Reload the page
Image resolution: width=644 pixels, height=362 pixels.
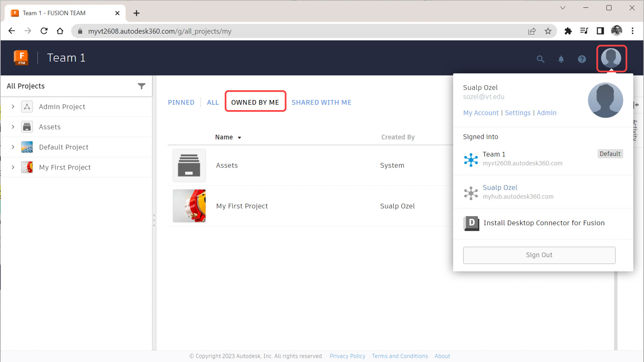[44, 31]
